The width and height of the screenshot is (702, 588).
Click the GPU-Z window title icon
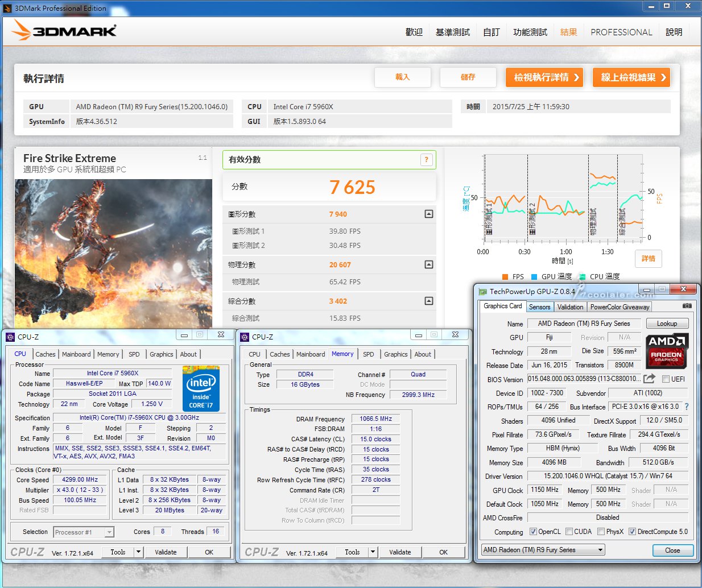click(x=483, y=291)
